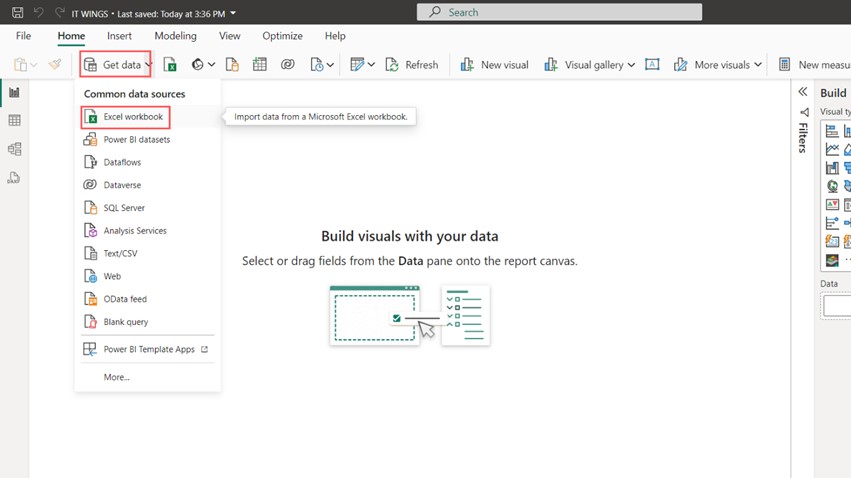
Task: Expand the file name save-info dropdown
Action: (x=233, y=13)
